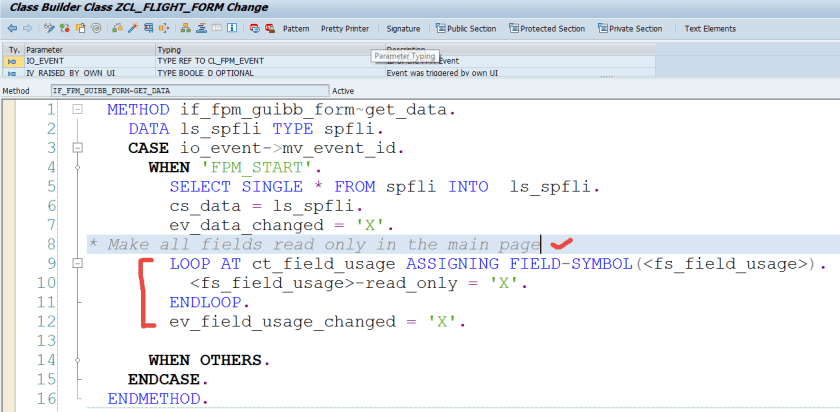Image resolution: width=840 pixels, height=412 pixels.
Task: Switch Active/Inactive version icon
Action: tap(65, 28)
